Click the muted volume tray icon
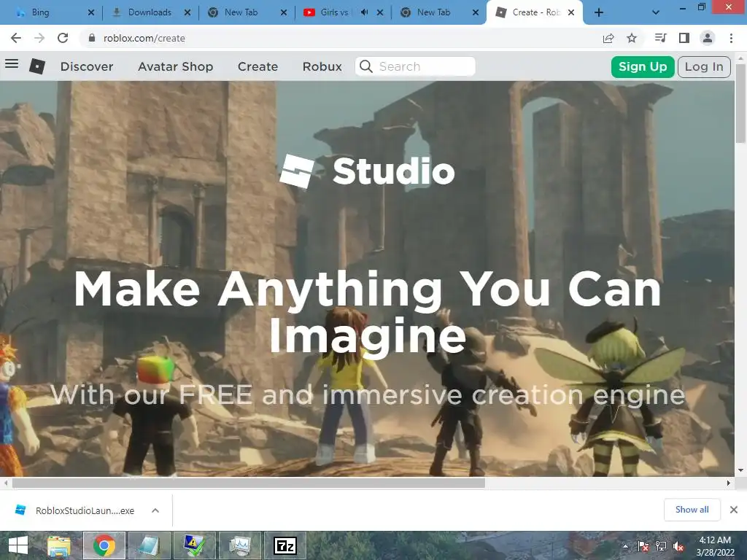The width and height of the screenshot is (747, 560). point(678,546)
